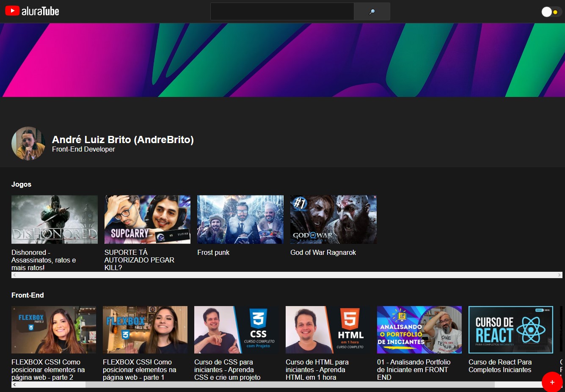Image resolution: width=565 pixels, height=392 pixels.
Task: Click '01 - Analisando Portfolio de Iniciante' title
Action: (x=413, y=370)
